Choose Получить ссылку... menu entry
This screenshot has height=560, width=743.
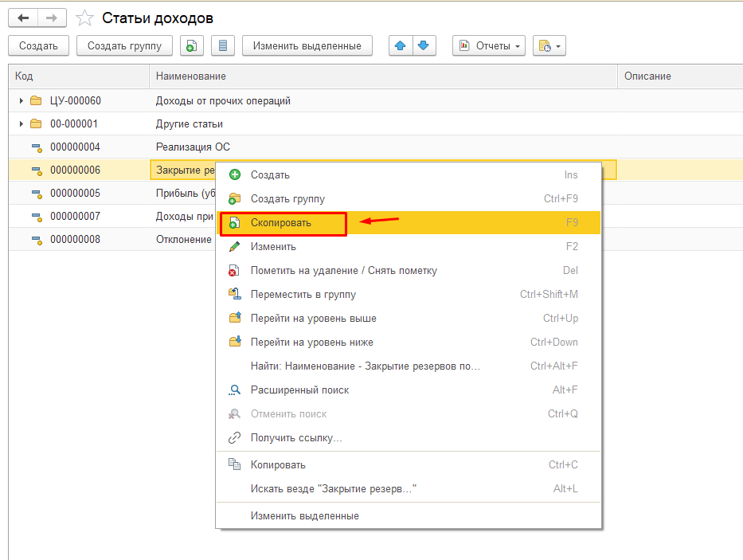click(409, 437)
